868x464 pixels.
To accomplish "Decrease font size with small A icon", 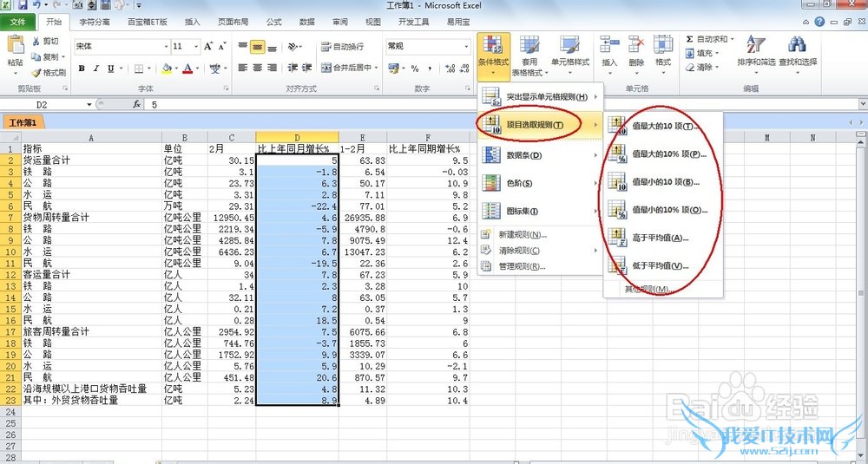I will pyautogui.click(x=222, y=47).
